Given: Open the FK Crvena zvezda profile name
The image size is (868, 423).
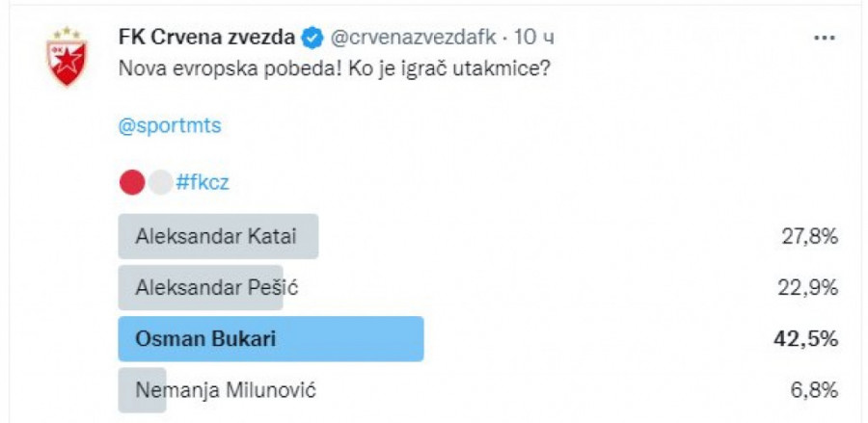Looking at the screenshot, I should tap(206, 38).
